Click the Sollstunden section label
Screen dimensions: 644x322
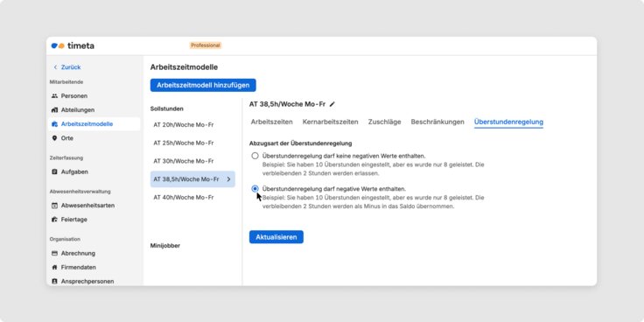click(167, 108)
